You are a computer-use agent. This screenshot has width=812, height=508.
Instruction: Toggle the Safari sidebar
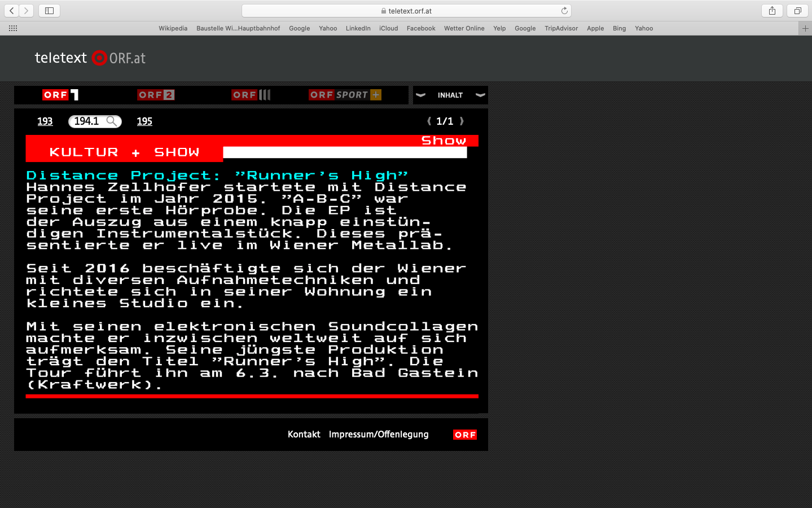click(49, 11)
